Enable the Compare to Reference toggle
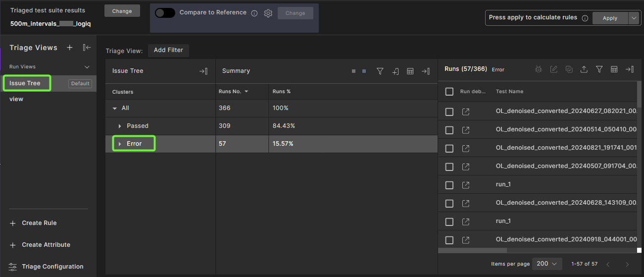The height and width of the screenshot is (277, 644). pos(165,13)
